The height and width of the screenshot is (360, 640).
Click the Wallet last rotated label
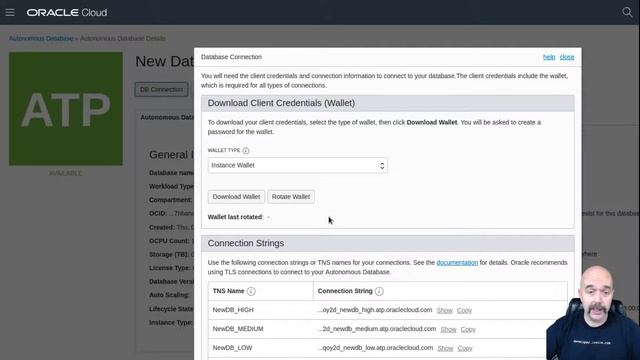236,217
